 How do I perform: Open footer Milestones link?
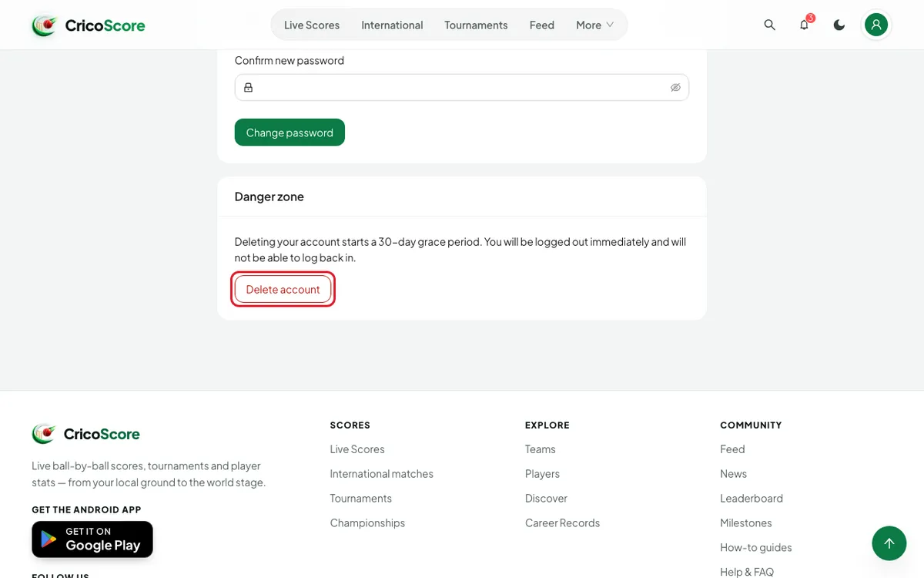[746, 523]
